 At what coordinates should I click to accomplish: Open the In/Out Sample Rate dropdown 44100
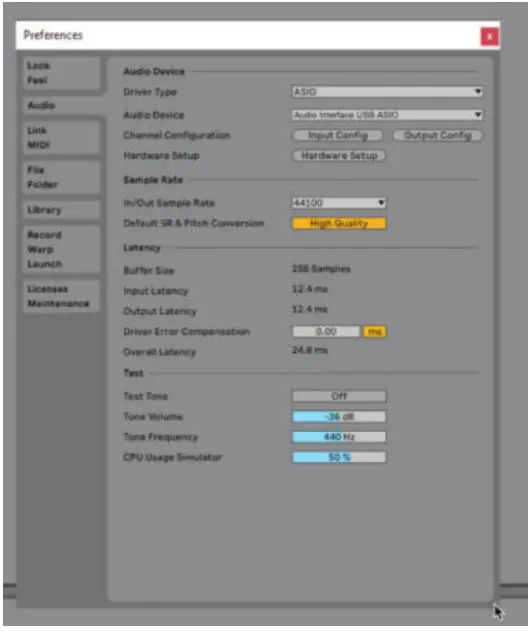pyautogui.click(x=339, y=203)
